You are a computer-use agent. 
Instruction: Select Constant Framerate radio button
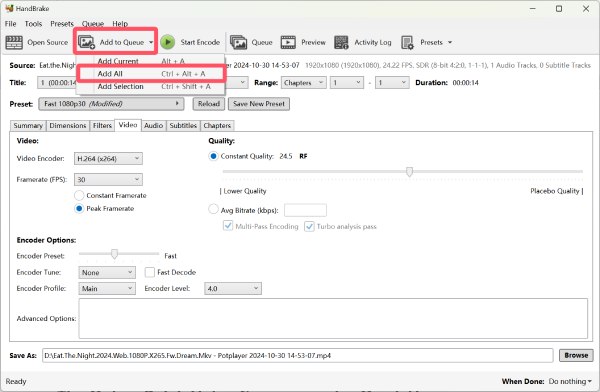79,195
